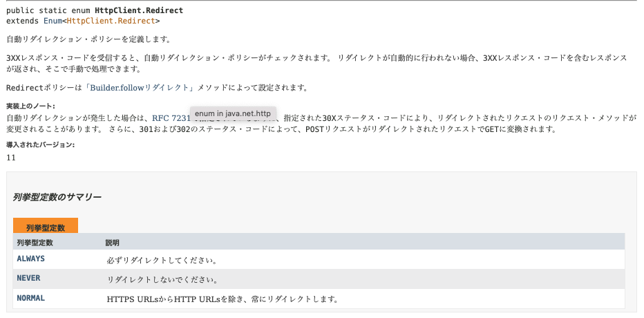Open the NORMAL enum constant link
This screenshot has width=644, height=318.
30,299
